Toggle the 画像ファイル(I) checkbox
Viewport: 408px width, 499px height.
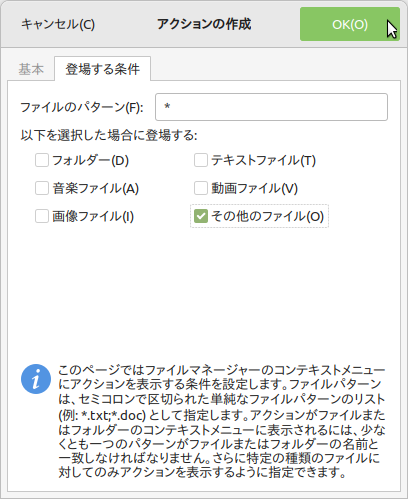coord(42,216)
